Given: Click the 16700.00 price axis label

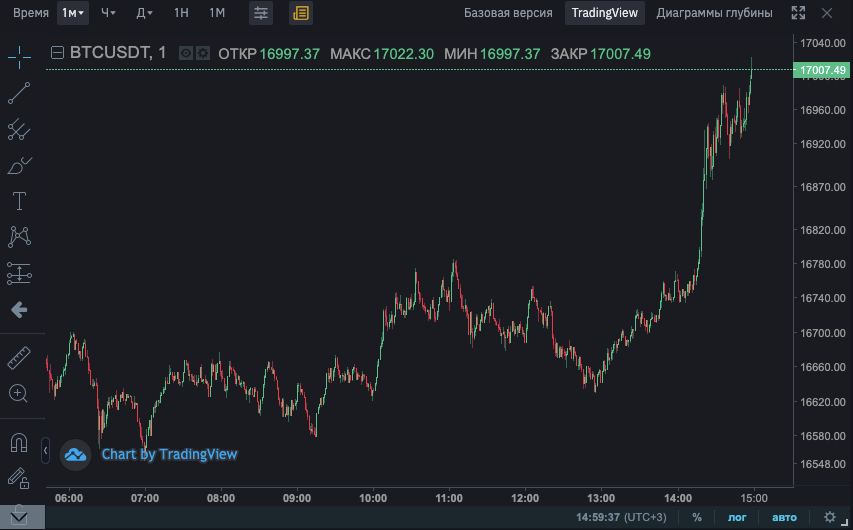Looking at the screenshot, I should pos(823,332).
